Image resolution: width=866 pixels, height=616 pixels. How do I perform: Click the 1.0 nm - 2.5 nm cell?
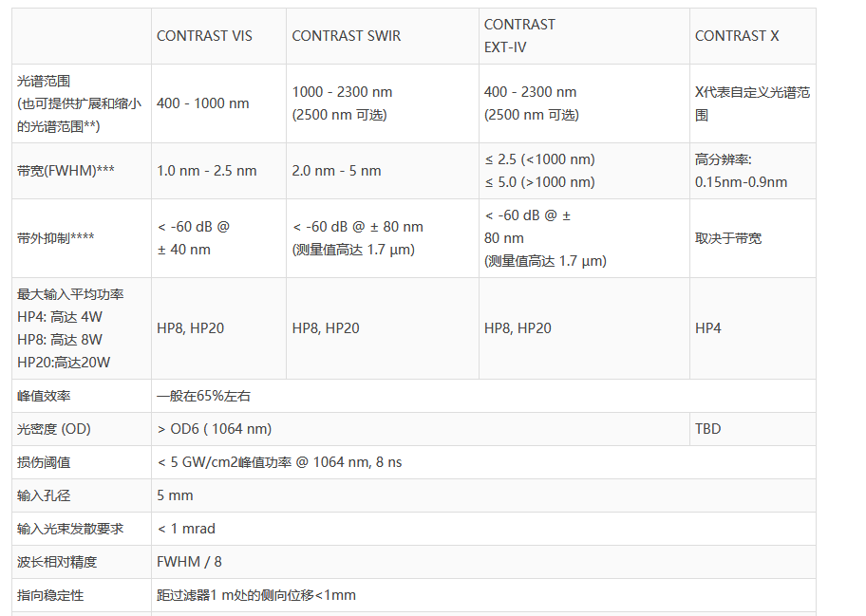(206, 171)
